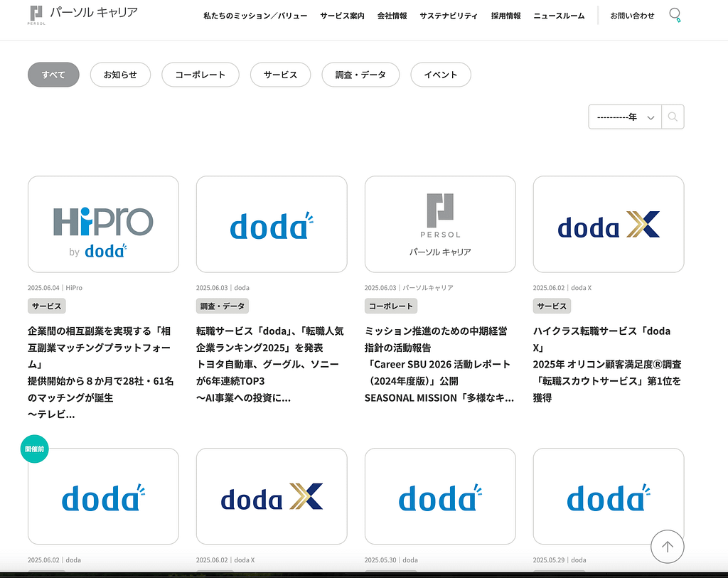Click the PERSOL Career logo in header

[x=84, y=14]
